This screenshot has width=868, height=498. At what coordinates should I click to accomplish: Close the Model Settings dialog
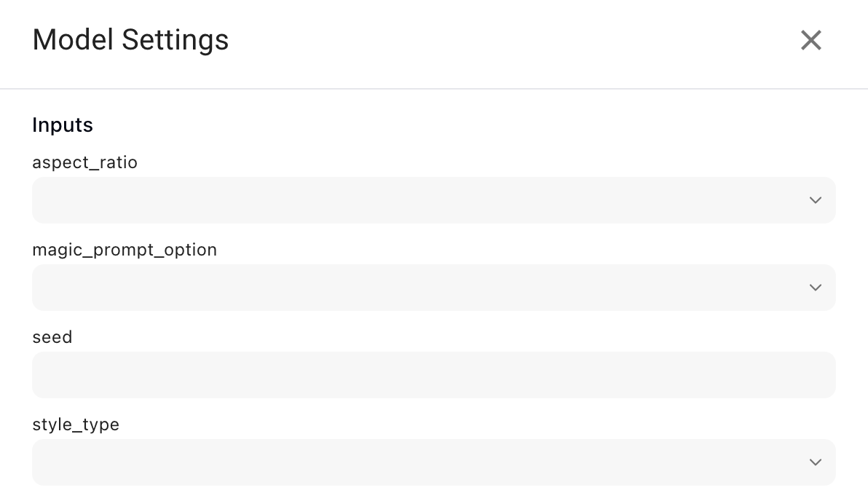pos(810,40)
